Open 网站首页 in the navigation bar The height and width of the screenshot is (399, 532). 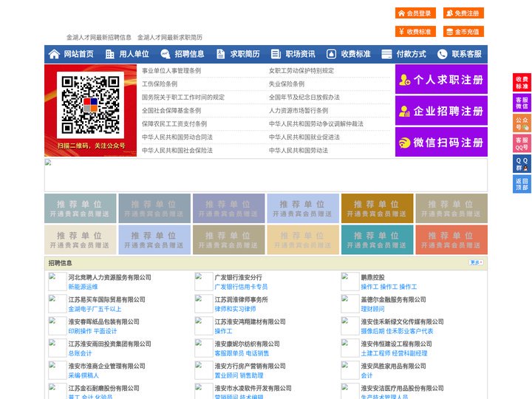coord(78,54)
